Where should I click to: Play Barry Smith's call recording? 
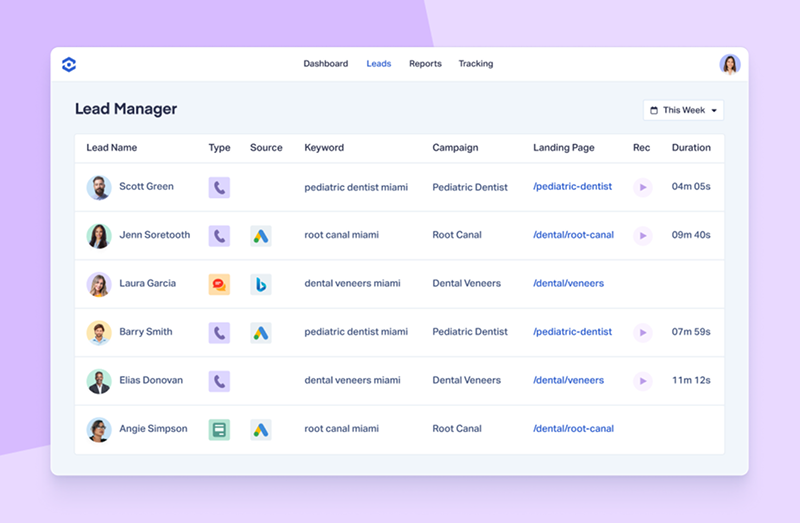coord(643,333)
